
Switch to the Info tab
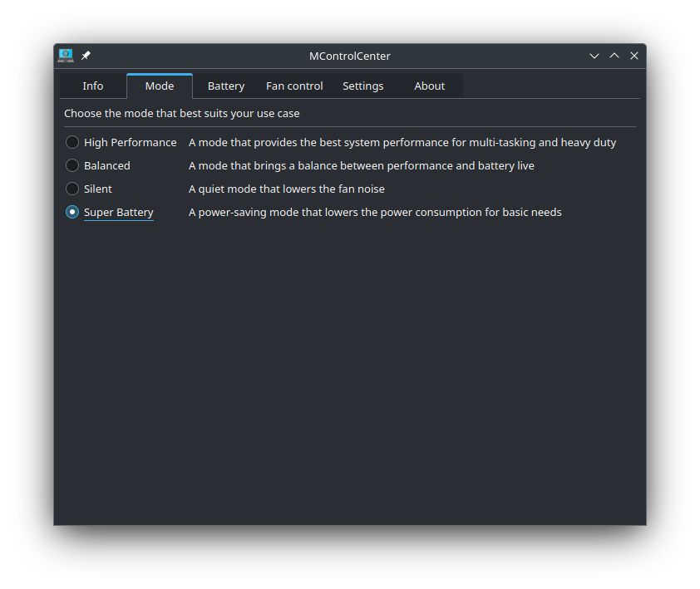coord(92,86)
